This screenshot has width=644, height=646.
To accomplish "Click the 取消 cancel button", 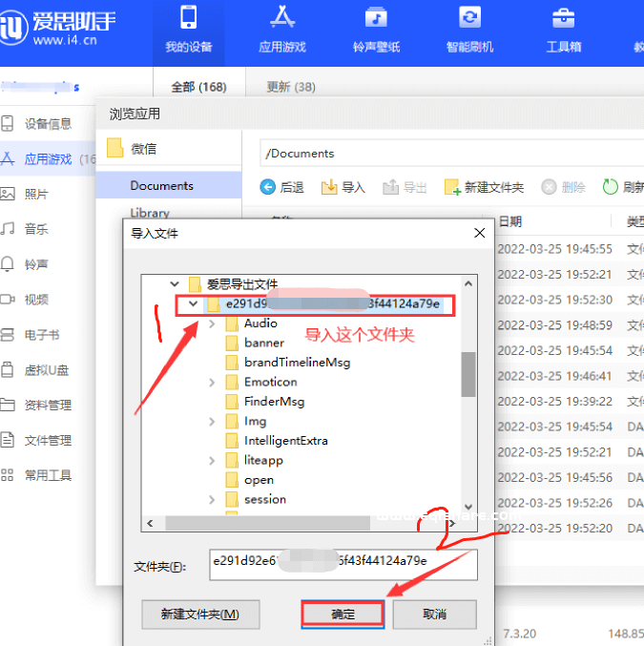I will (x=434, y=614).
